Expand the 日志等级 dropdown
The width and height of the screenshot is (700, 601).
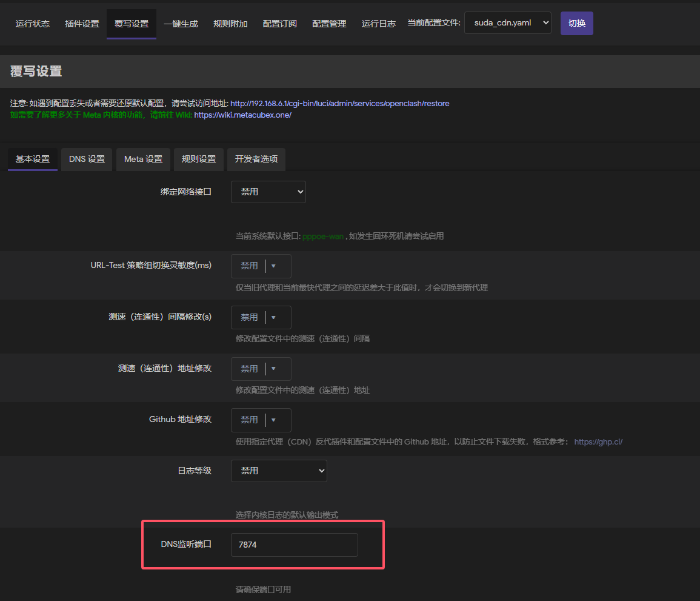pos(278,471)
